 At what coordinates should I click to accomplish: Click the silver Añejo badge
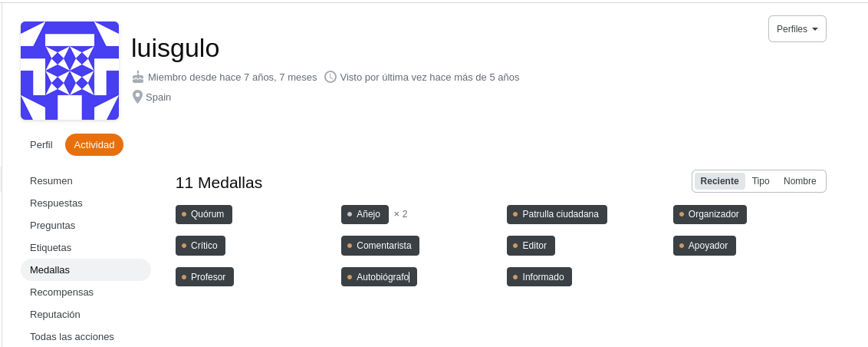point(365,214)
